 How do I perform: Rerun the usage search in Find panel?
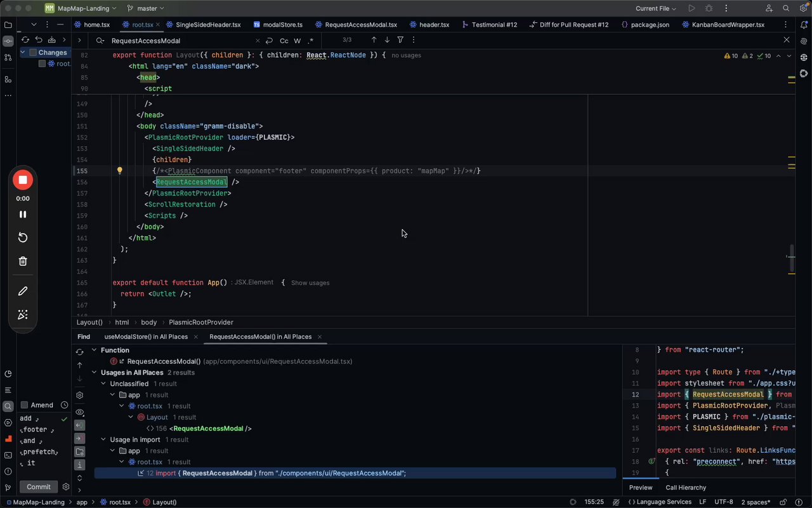[x=79, y=352]
